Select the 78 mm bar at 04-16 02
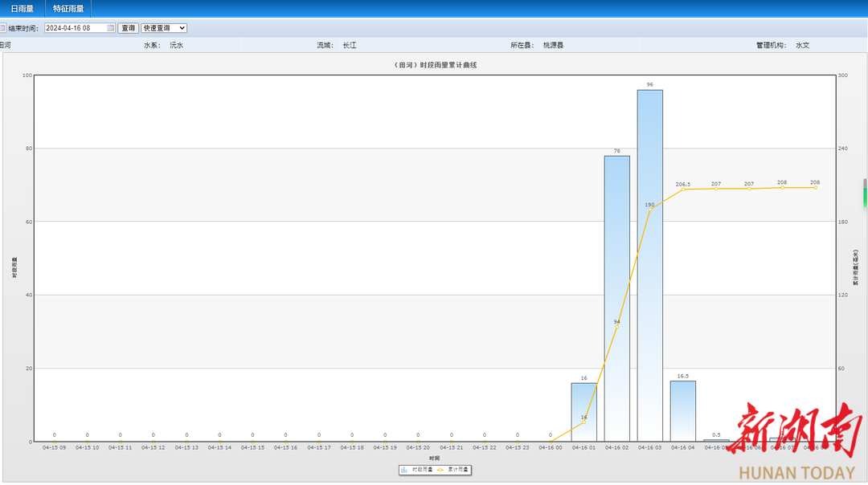 616,297
